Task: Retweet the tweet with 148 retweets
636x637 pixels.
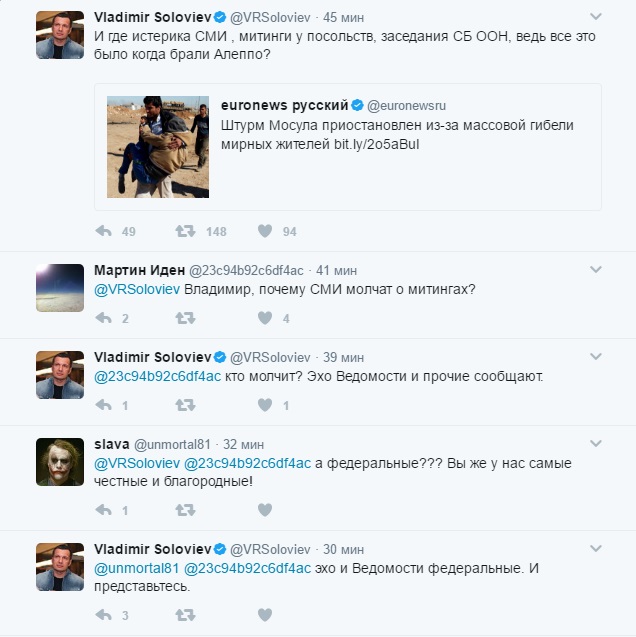Action: (x=185, y=231)
